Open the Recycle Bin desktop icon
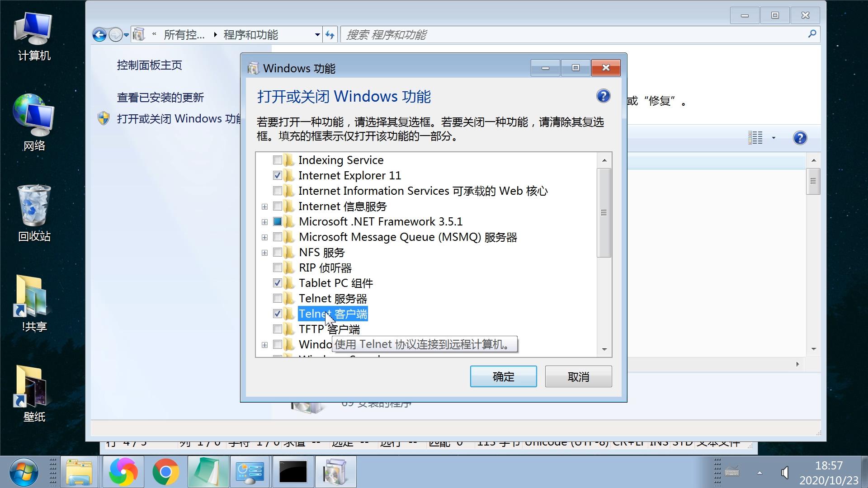This screenshot has height=488, width=868. pyautogui.click(x=34, y=212)
